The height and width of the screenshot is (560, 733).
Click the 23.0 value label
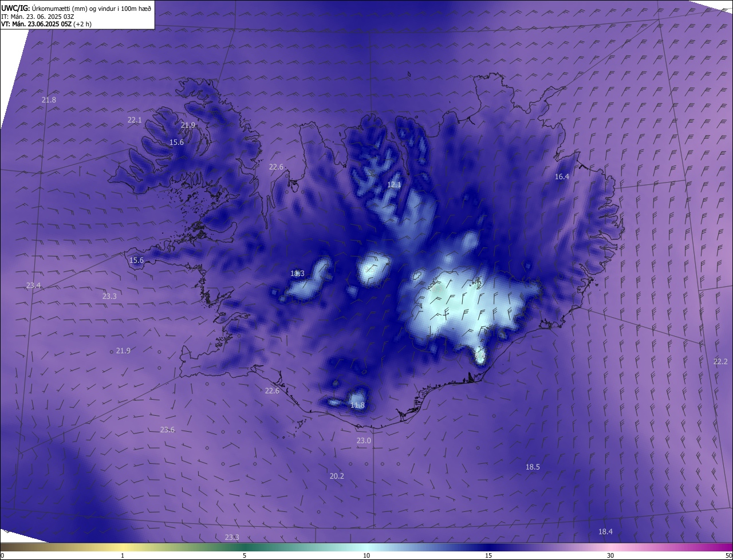pyautogui.click(x=364, y=441)
